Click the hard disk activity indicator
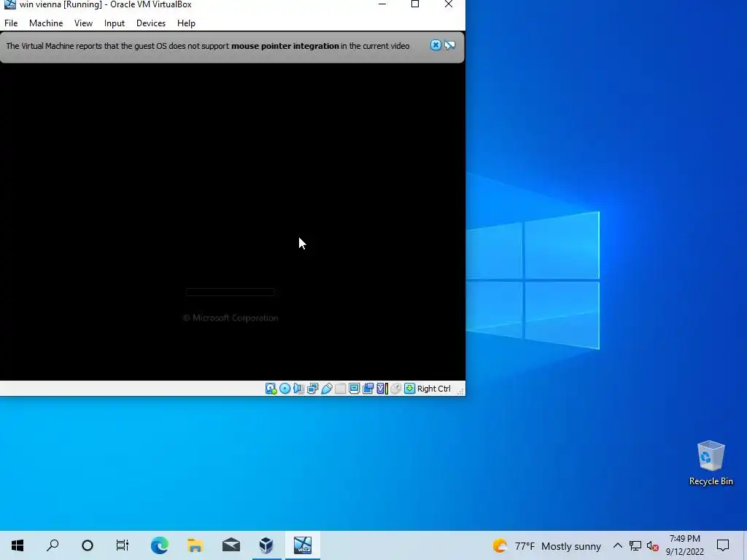The width and height of the screenshot is (747, 560). click(271, 389)
